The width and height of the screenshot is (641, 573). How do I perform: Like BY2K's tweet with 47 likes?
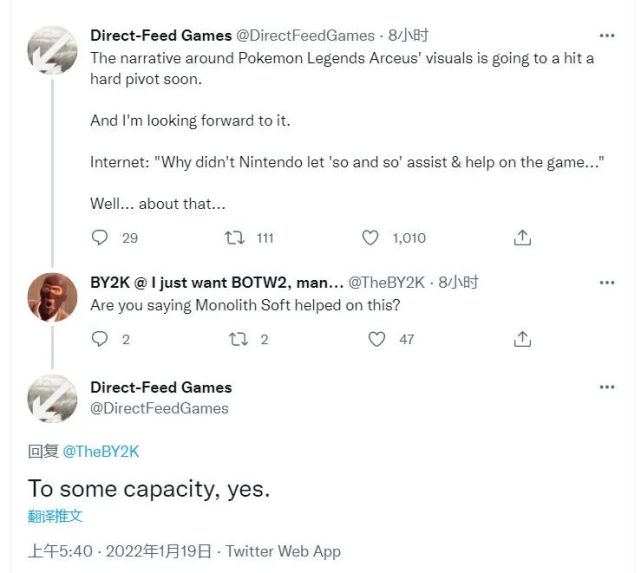click(377, 339)
